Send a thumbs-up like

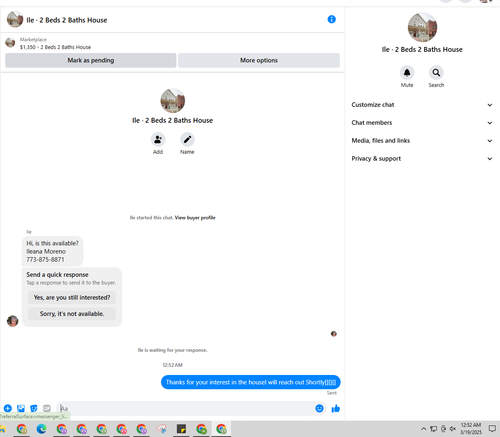pyautogui.click(x=336, y=408)
